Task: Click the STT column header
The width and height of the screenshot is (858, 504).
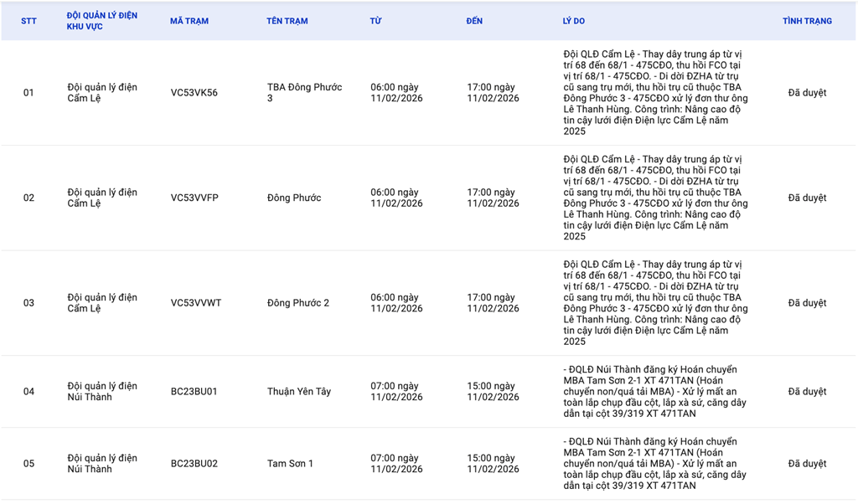Action: [x=29, y=21]
